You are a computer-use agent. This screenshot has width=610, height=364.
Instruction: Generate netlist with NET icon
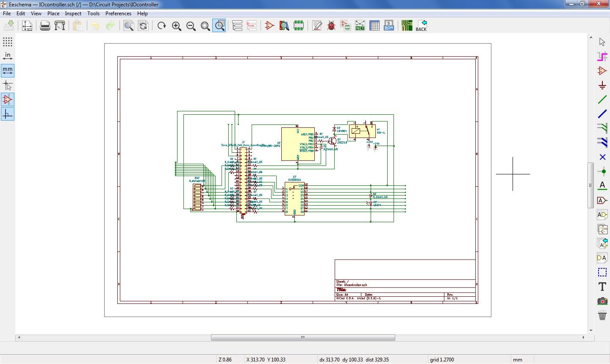(x=360, y=25)
